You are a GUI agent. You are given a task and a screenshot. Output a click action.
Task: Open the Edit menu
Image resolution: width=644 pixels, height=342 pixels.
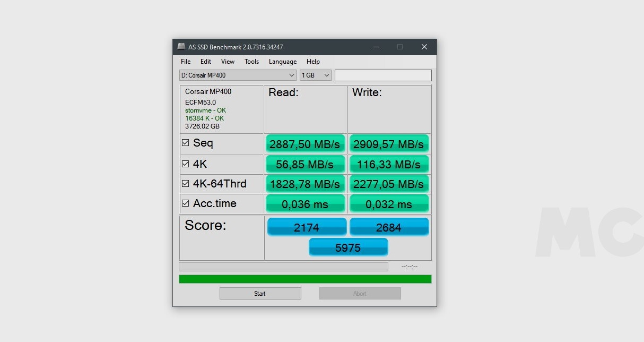[x=206, y=62]
